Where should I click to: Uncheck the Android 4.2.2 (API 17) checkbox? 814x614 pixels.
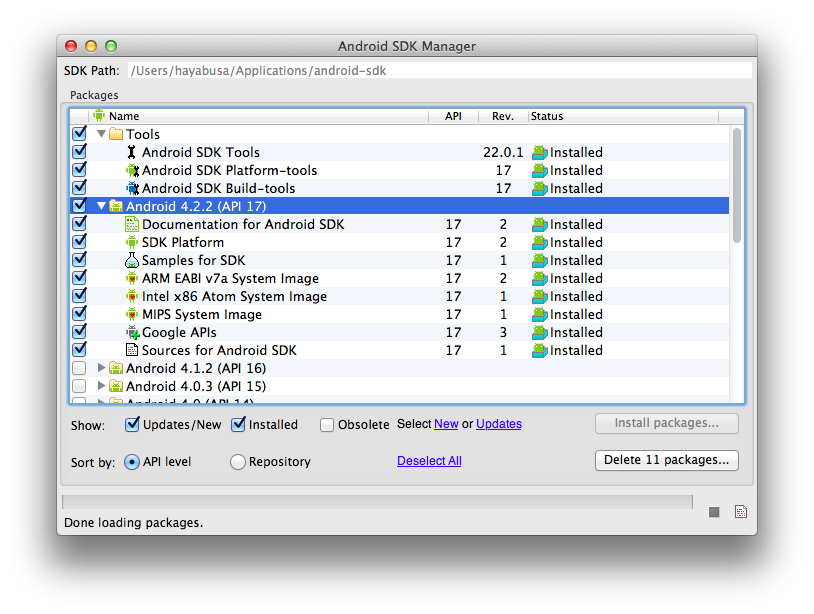coord(79,206)
